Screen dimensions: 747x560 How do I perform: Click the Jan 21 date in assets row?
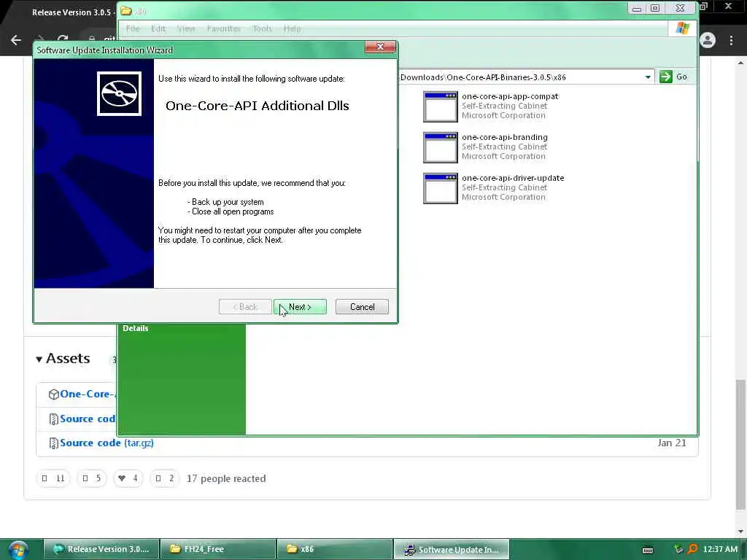pyautogui.click(x=672, y=443)
